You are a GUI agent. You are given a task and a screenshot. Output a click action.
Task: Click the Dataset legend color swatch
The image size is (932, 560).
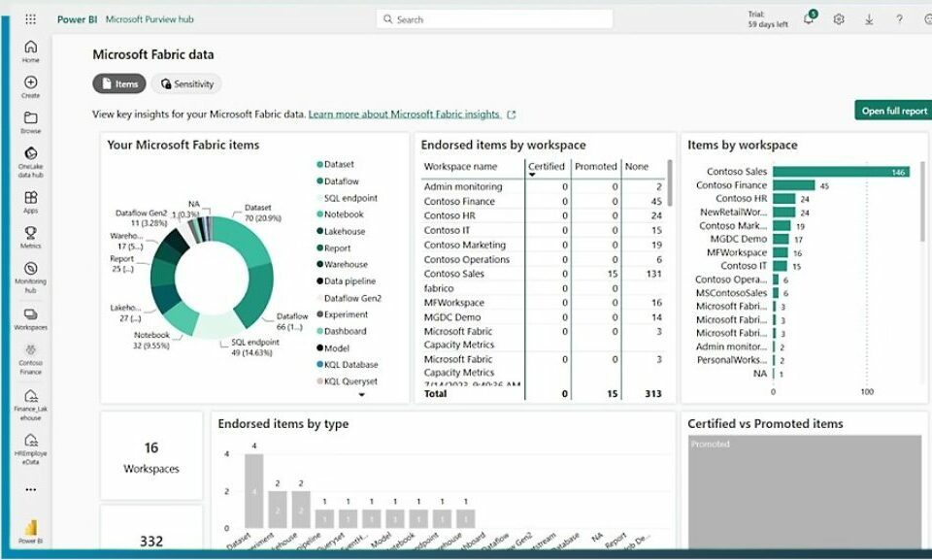point(319,165)
